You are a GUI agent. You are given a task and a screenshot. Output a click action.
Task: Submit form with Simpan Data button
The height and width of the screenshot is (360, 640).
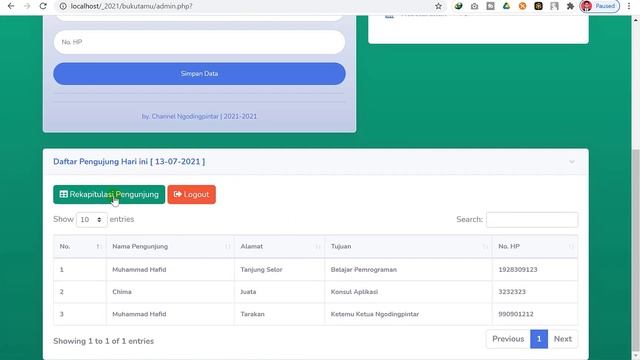199,74
